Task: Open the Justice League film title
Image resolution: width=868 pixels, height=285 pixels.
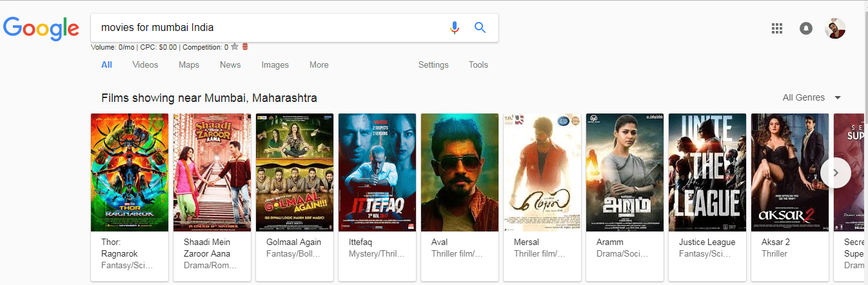Action: coord(707,242)
